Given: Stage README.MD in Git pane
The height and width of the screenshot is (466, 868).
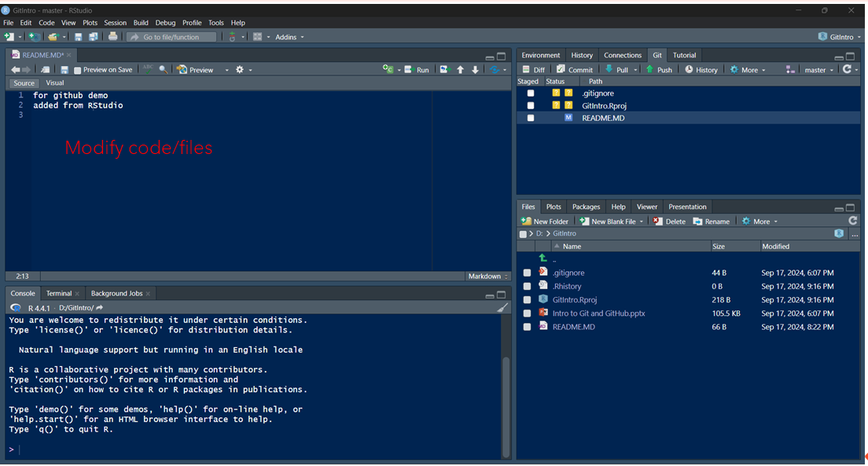Looking at the screenshot, I should click(x=531, y=118).
